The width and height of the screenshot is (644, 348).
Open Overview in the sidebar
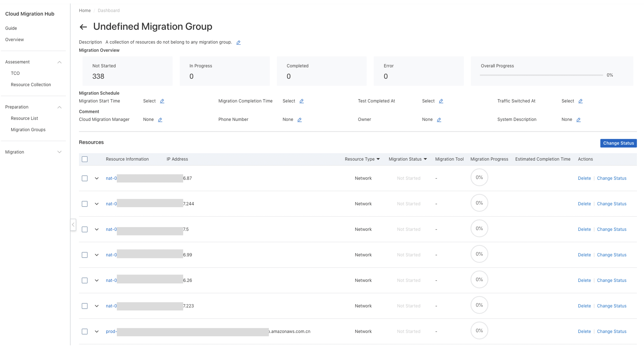point(14,40)
